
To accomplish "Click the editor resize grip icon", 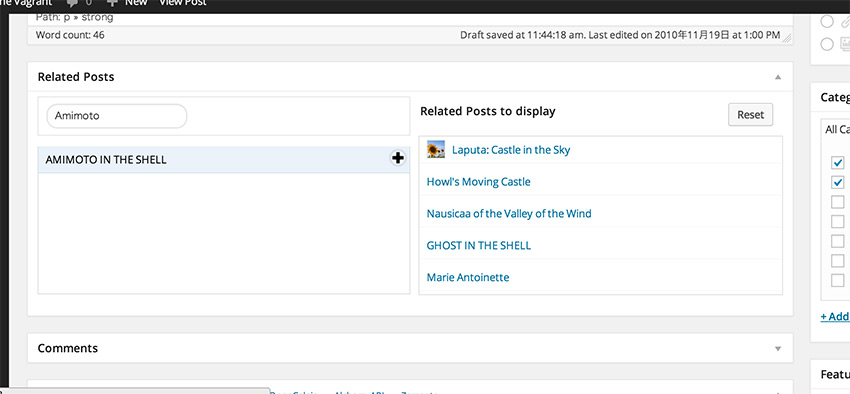I will click(787, 38).
